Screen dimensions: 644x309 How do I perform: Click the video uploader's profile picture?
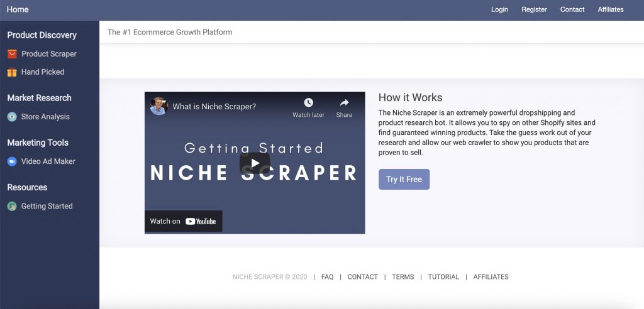coord(159,106)
